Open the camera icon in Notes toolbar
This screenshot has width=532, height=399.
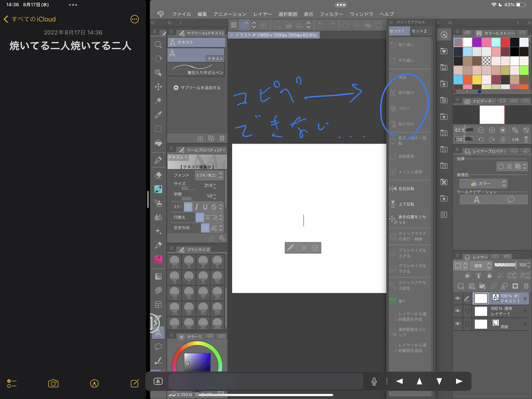click(53, 383)
